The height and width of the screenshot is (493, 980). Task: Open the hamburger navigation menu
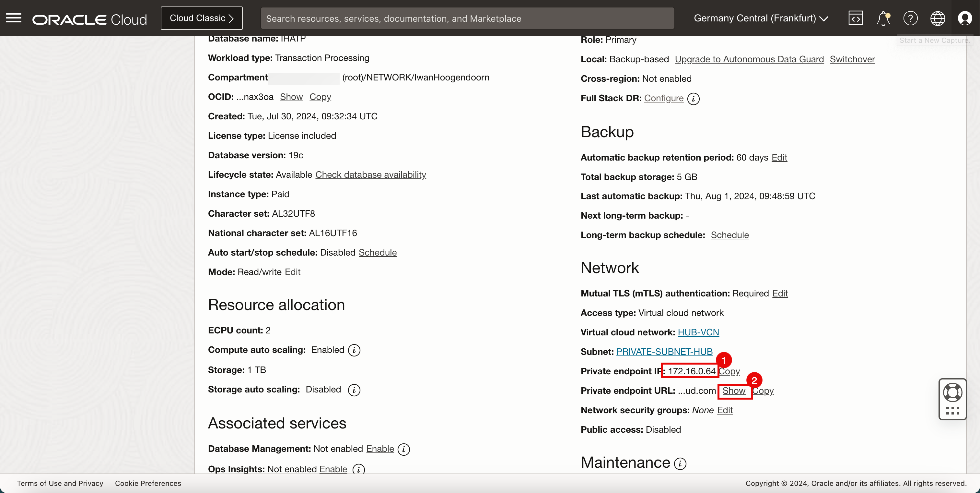click(14, 18)
